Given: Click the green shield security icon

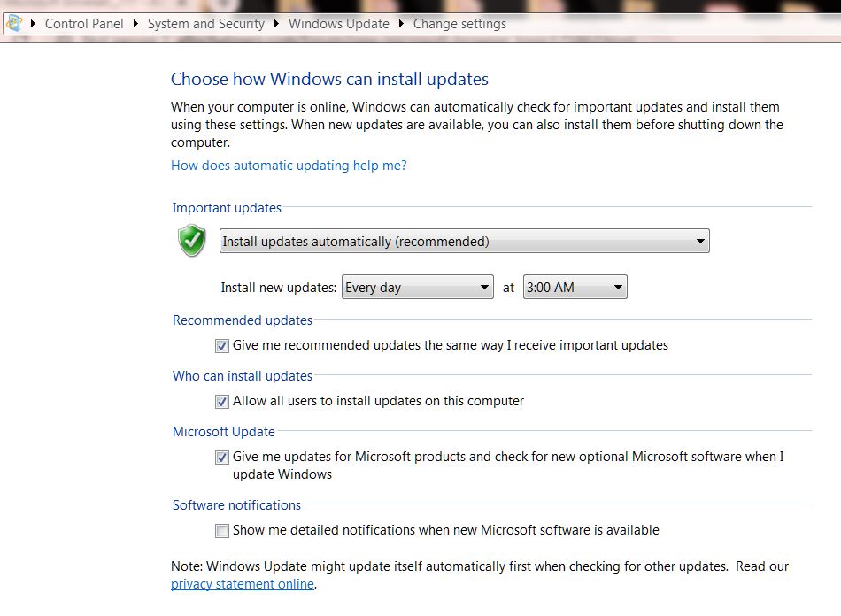Looking at the screenshot, I should tap(192, 241).
